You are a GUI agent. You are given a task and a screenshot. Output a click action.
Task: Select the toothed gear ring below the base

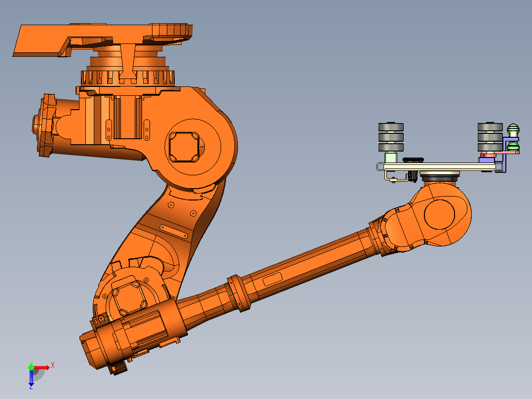click(127, 78)
